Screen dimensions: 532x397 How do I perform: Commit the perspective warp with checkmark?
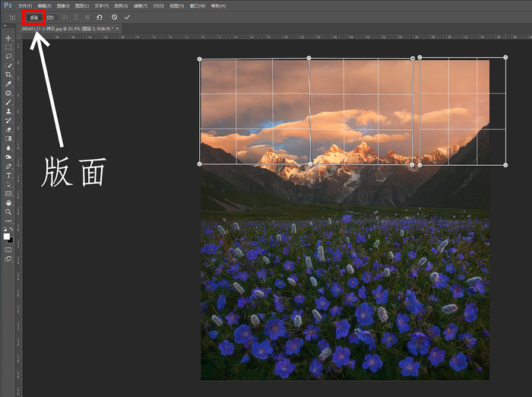coord(127,17)
